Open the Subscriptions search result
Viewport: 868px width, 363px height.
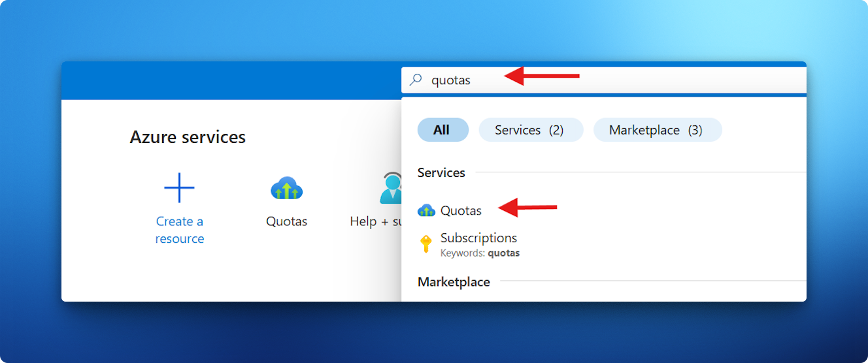478,238
